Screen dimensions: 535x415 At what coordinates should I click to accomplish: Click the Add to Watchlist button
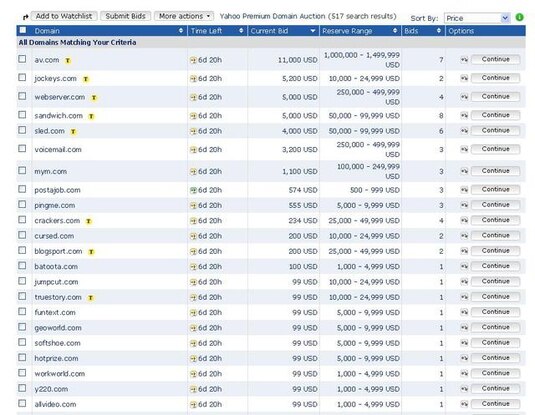[64, 16]
